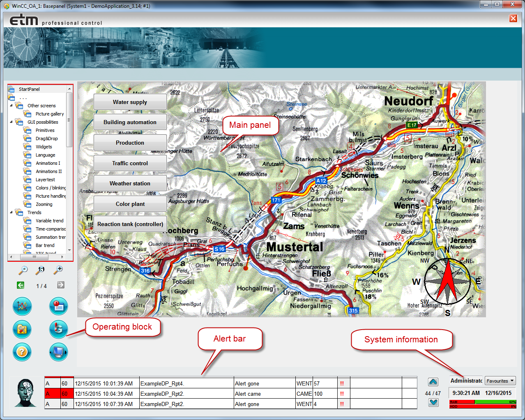Open the alert screen round icon

(x=58, y=306)
